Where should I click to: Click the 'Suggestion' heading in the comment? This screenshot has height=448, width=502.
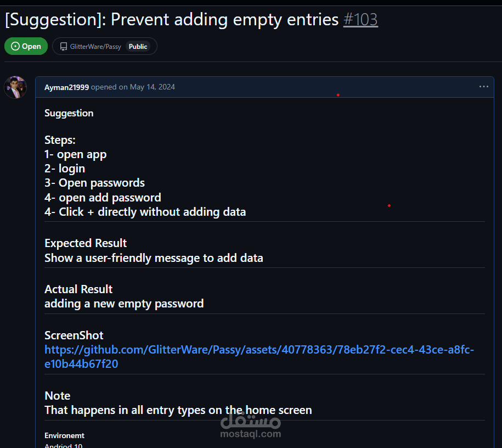click(x=69, y=113)
